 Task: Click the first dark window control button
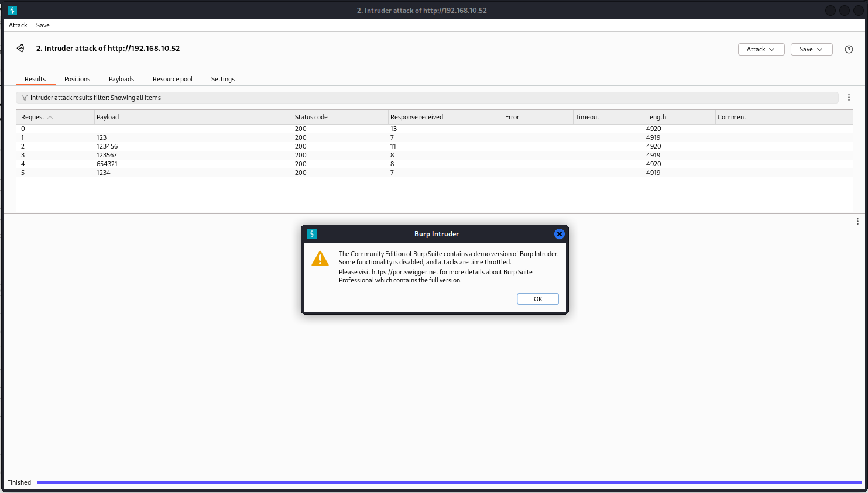830,11
